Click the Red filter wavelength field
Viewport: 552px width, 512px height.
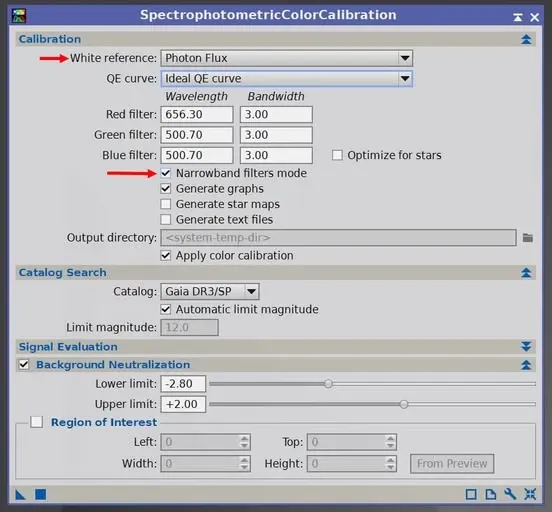[197, 114]
